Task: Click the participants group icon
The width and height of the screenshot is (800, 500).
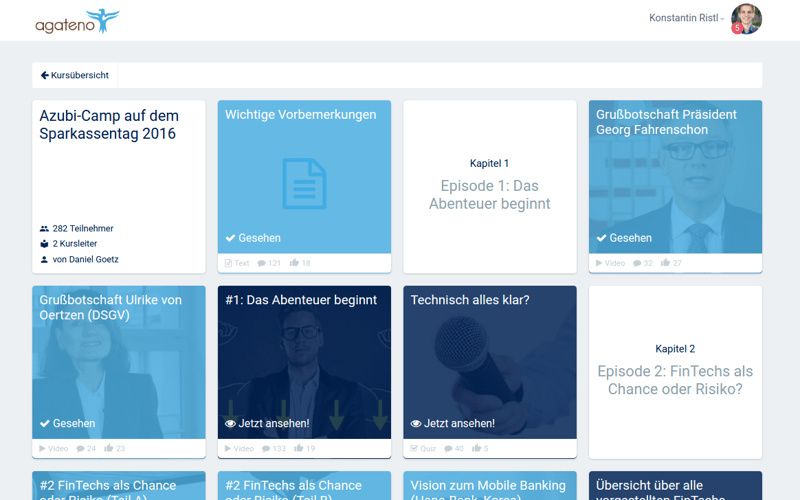Action: pyautogui.click(x=44, y=229)
